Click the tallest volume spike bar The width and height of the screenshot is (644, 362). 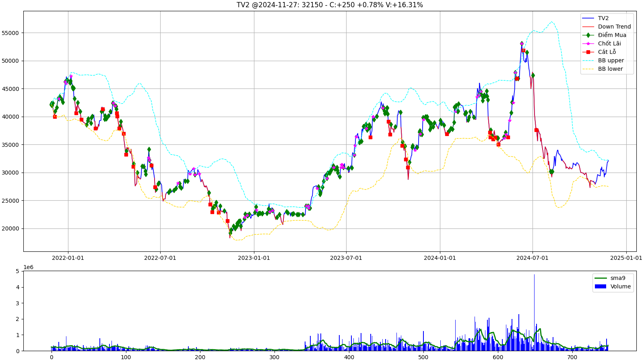[535, 313]
